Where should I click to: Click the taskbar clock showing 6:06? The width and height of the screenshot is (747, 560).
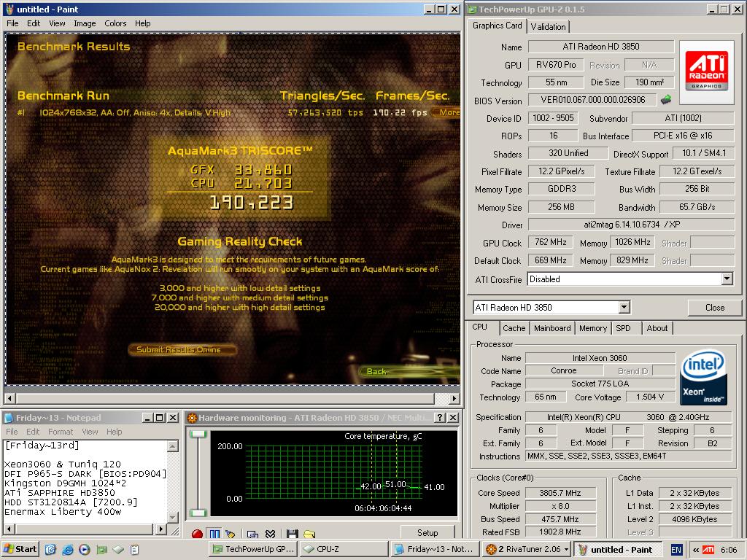pyautogui.click(x=729, y=550)
